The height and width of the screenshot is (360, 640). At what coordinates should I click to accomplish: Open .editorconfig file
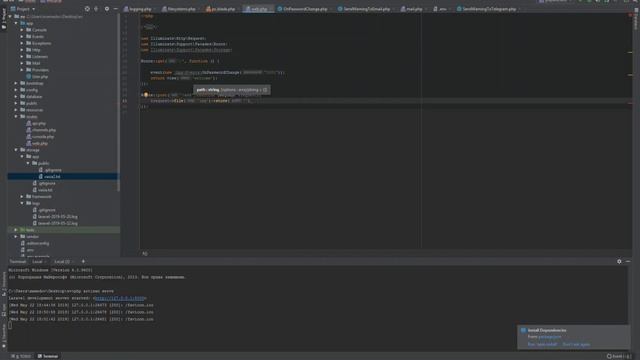35,243
